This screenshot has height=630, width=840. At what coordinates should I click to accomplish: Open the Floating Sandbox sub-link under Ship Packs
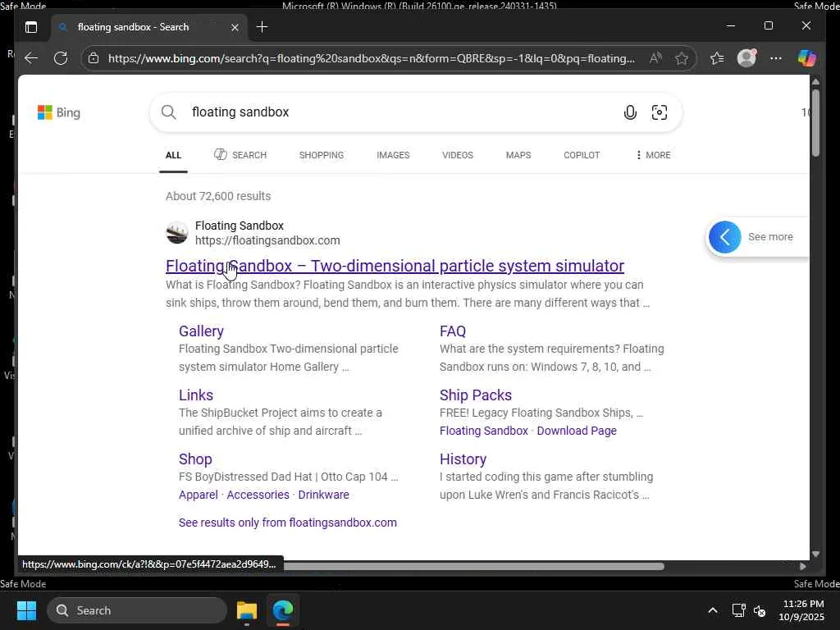point(484,431)
